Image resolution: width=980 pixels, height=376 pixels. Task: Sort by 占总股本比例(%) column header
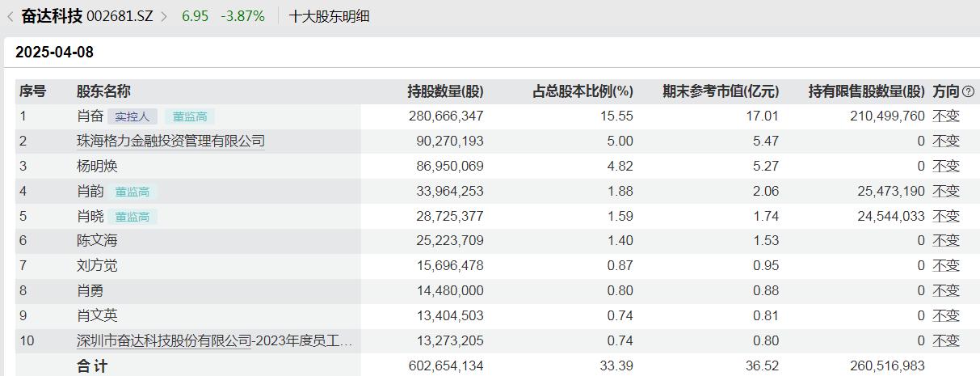[x=583, y=92]
